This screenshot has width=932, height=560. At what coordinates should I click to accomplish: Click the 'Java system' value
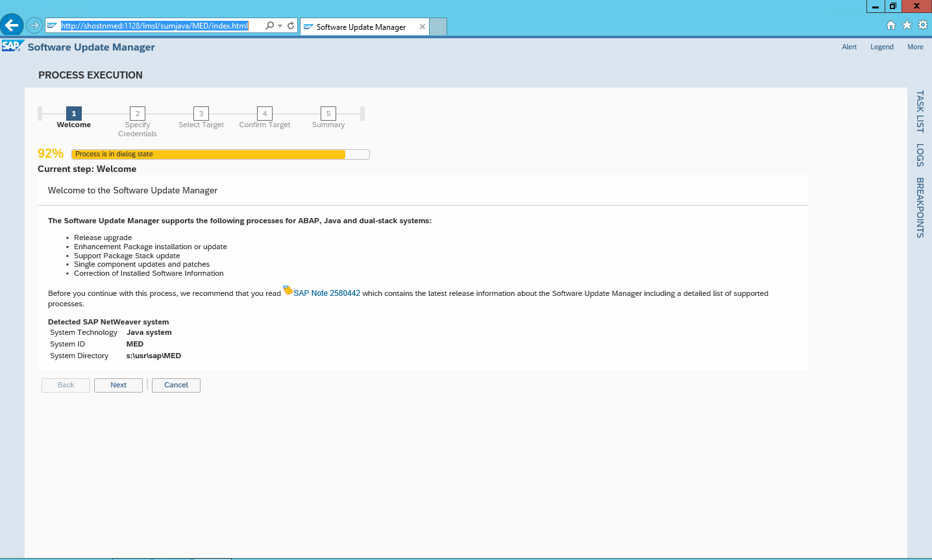(149, 332)
